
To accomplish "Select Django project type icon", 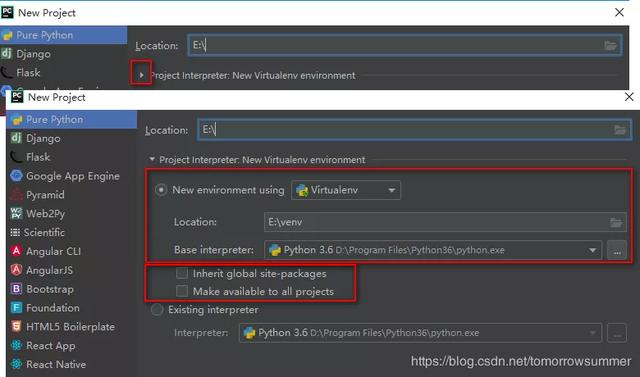I will [x=16, y=138].
